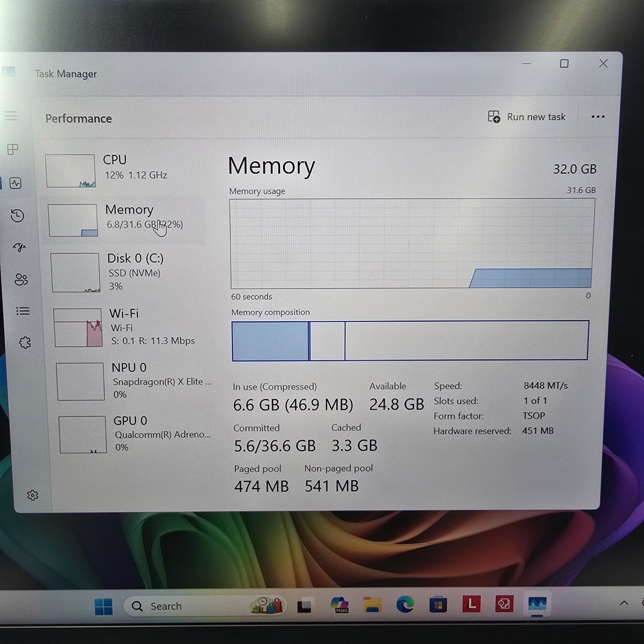Open the Details page list icon
Viewport: 644px width, 644px height.
point(23,311)
